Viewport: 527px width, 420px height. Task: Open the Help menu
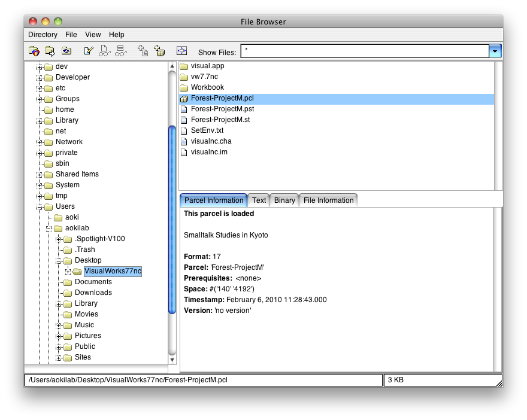116,35
